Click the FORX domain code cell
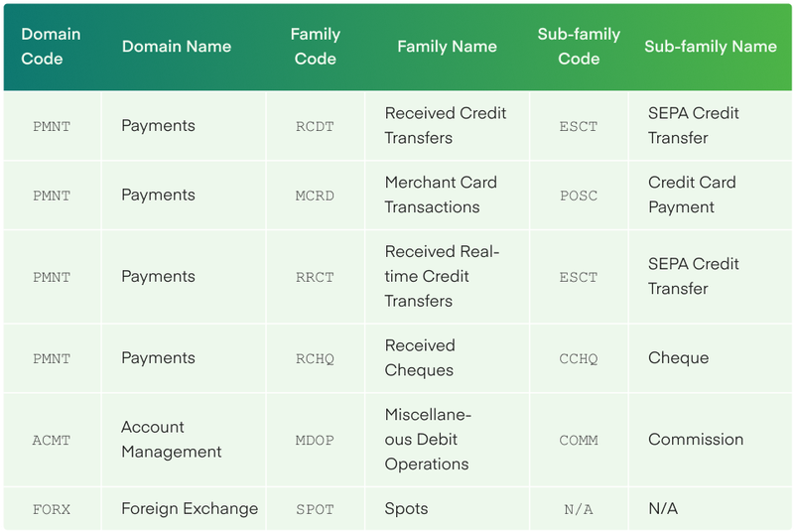 click(51, 509)
